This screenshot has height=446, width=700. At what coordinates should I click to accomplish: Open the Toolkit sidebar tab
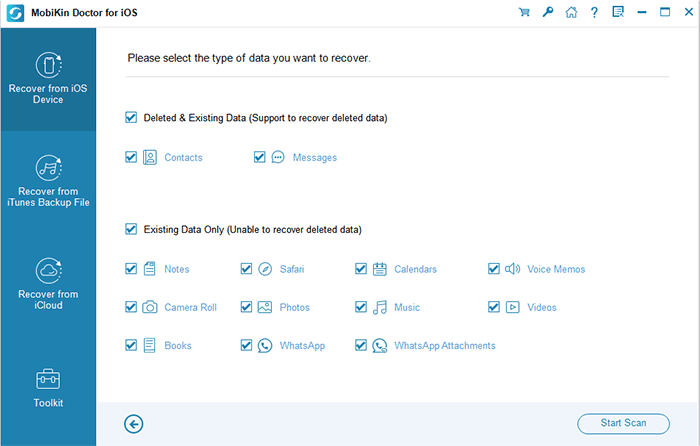(48, 388)
